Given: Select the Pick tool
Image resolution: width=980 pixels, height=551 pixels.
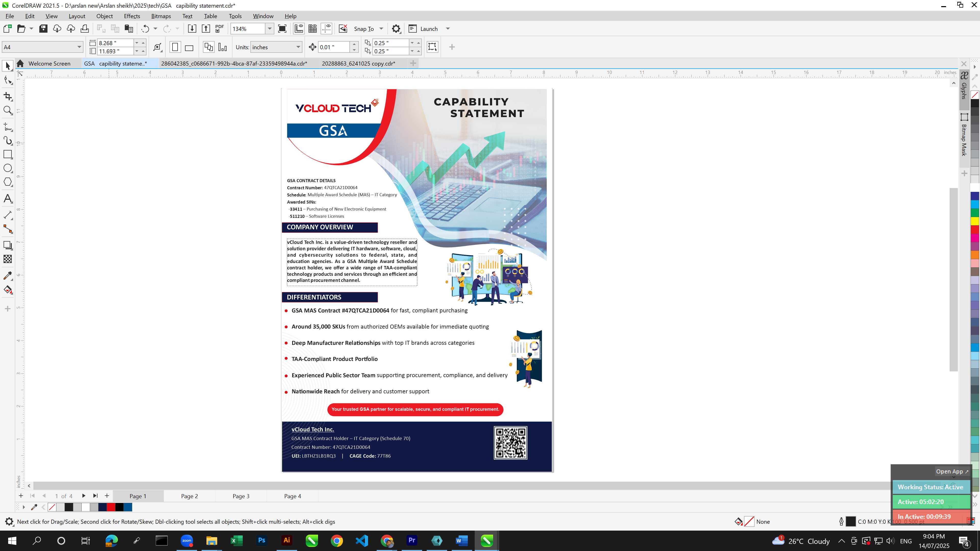Looking at the screenshot, I should pyautogui.click(x=8, y=66).
